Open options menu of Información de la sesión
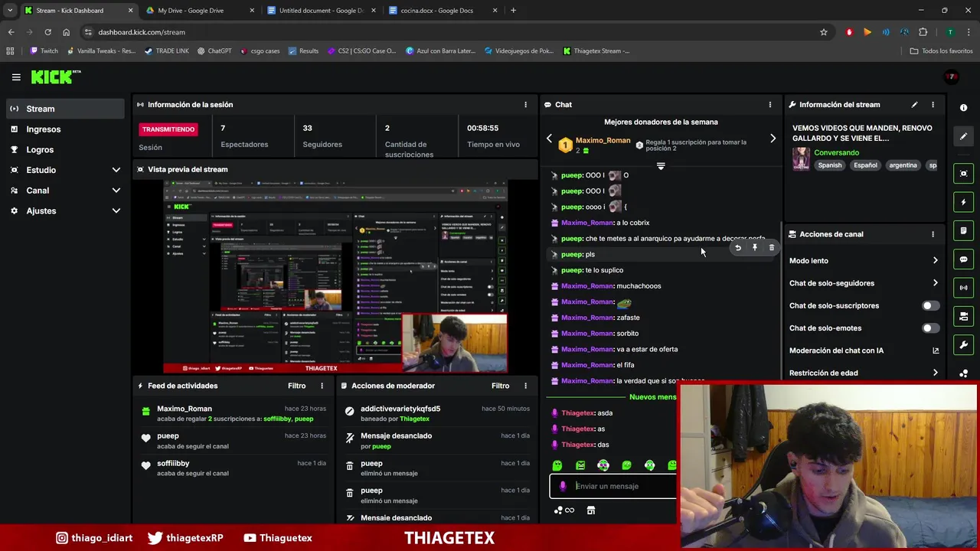Screen dimensions: 980x551 pyautogui.click(x=525, y=105)
